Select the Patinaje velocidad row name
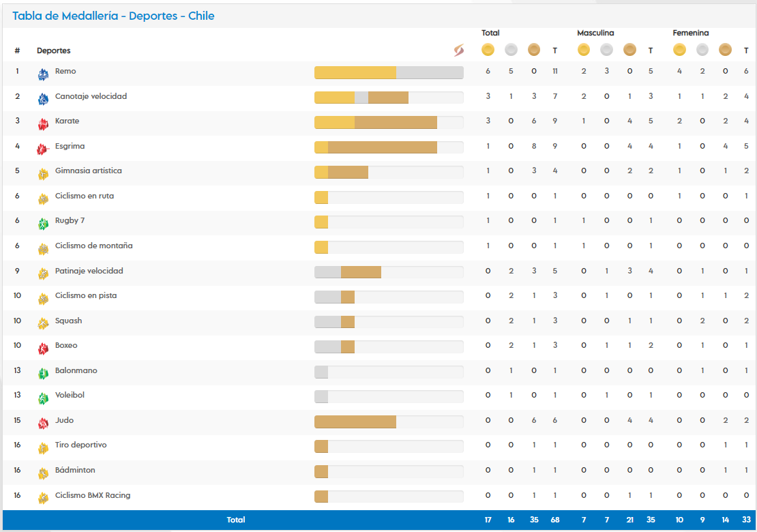Image resolution: width=757 pixels, height=532 pixels. pyautogui.click(x=89, y=271)
